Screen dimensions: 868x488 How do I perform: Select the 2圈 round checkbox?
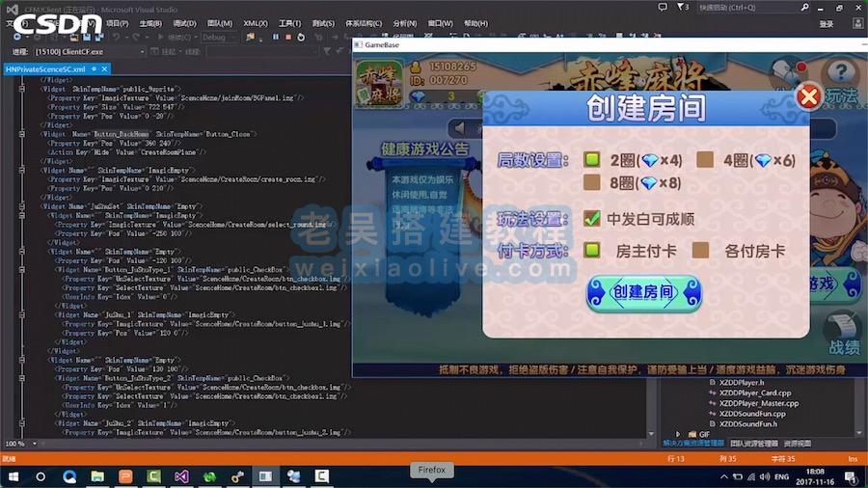(592, 159)
